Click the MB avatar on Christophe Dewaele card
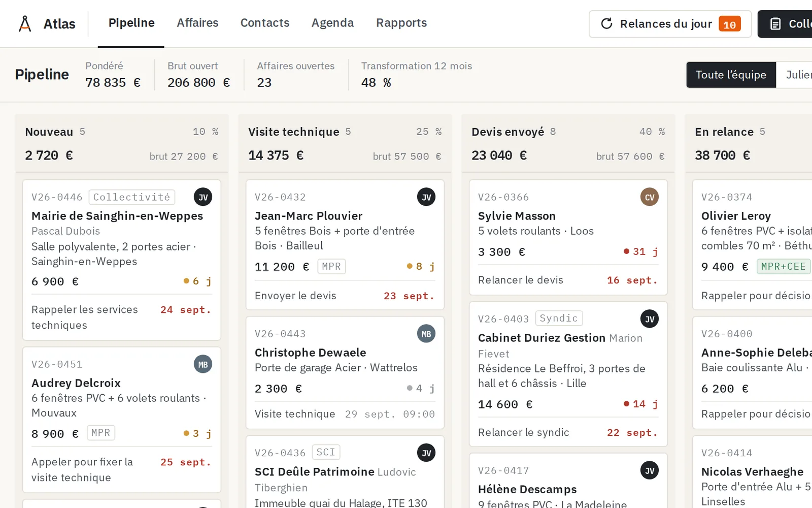This screenshot has height=508, width=812. pos(426,334)
